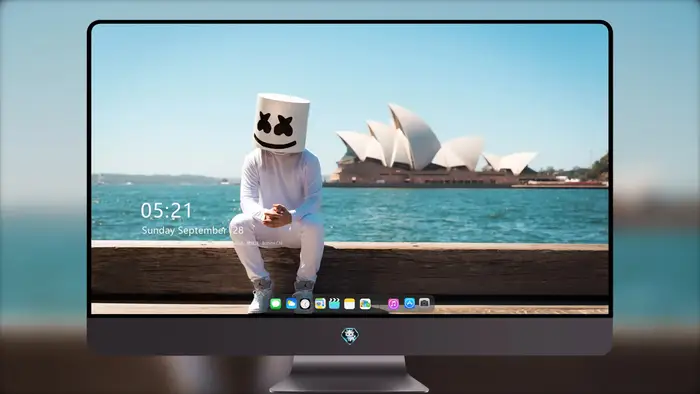Click the Sunday September 28 date text
This screenshot has height=394, width=700.
192,230
